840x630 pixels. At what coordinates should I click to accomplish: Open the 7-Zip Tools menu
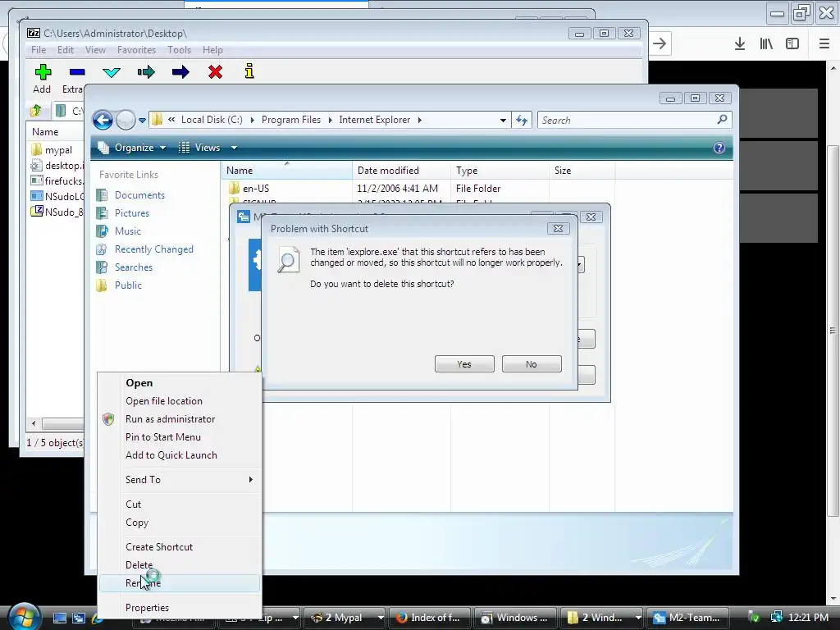pyautogui.click(x=179, y=50)
